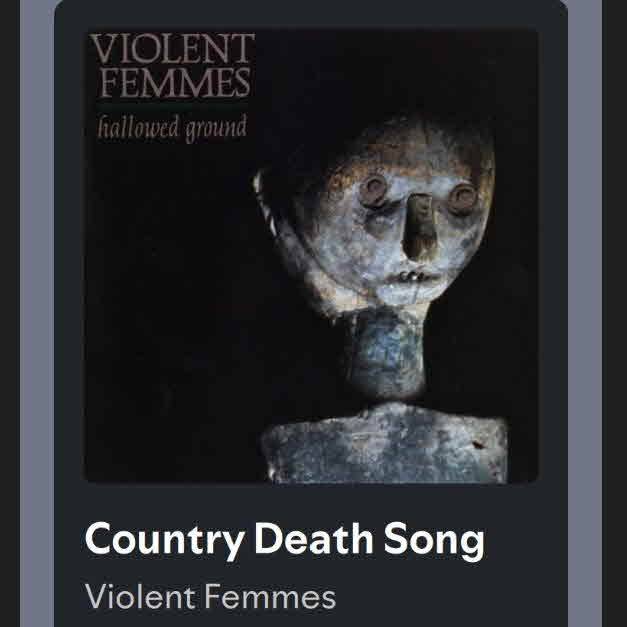Click the statue's left ring-shaped eye
Screen dimensions: 627x627
pyautogui.click(x=374, y=192)
